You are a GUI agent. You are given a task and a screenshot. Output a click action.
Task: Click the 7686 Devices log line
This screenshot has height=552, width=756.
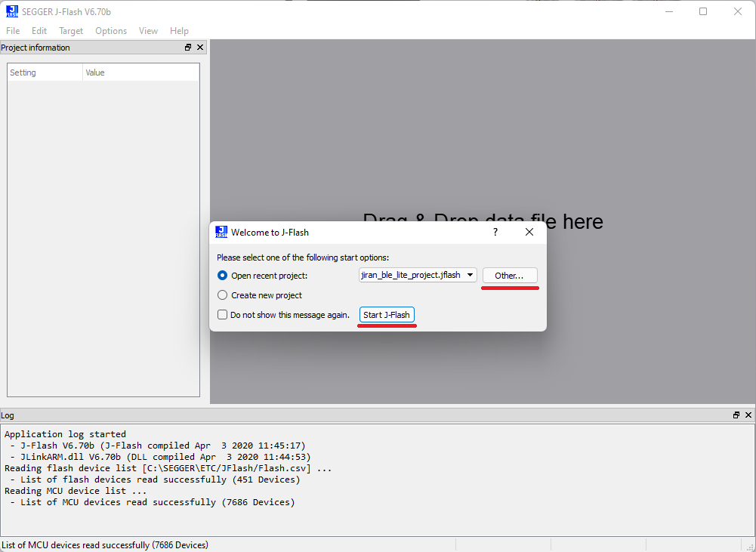tap(153, 502)
